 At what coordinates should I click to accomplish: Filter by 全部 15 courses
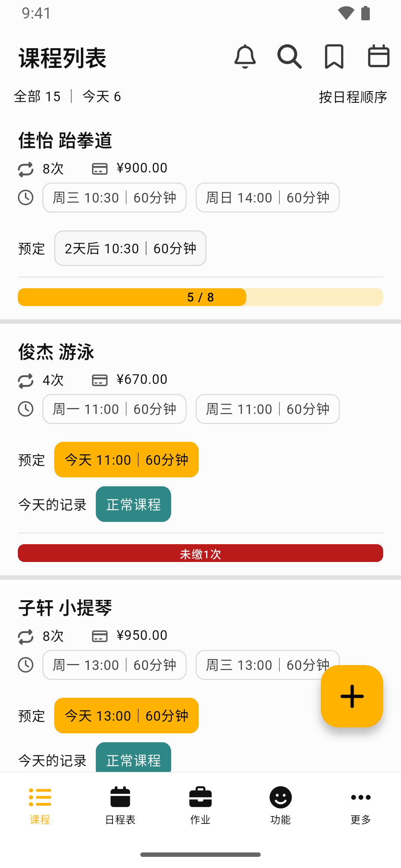37,96
